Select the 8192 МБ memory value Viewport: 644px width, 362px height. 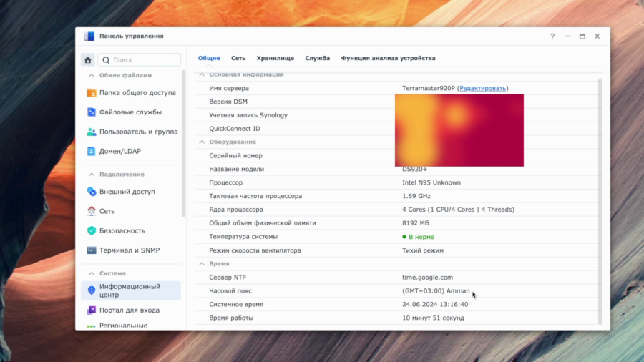coord(415,223)
